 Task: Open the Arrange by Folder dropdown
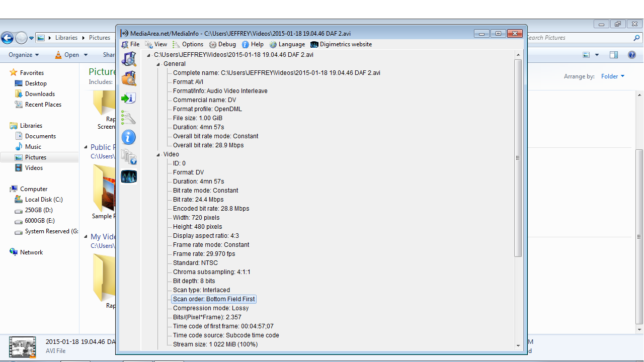613,76
